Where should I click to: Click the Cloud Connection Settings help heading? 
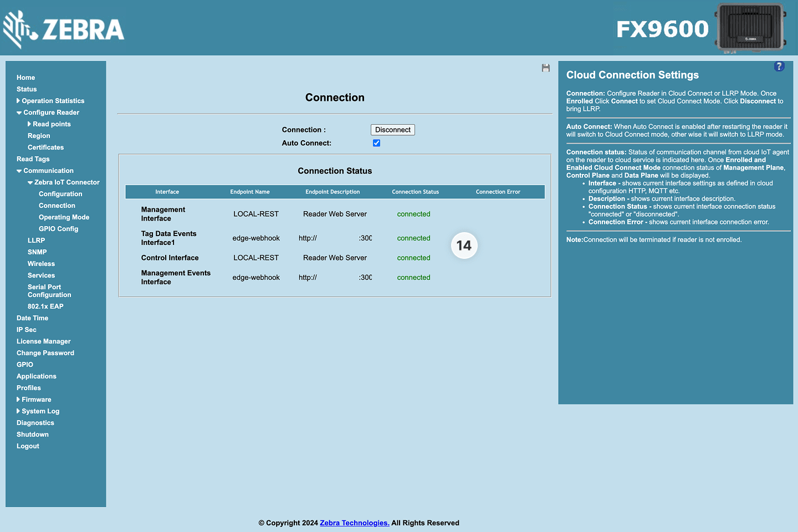(x=632, y=75)
